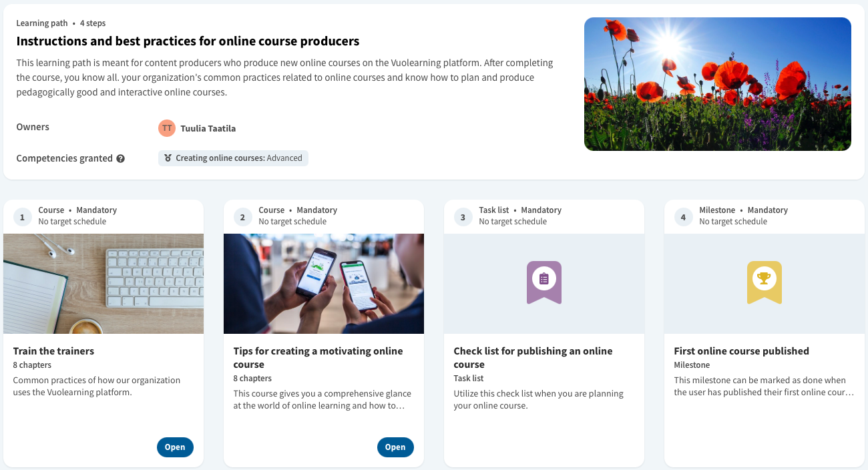Click the purple task list bookmark icon
The height and width of the screenshot is (470, 868).
pyautogui.click(x=544, y=282)
